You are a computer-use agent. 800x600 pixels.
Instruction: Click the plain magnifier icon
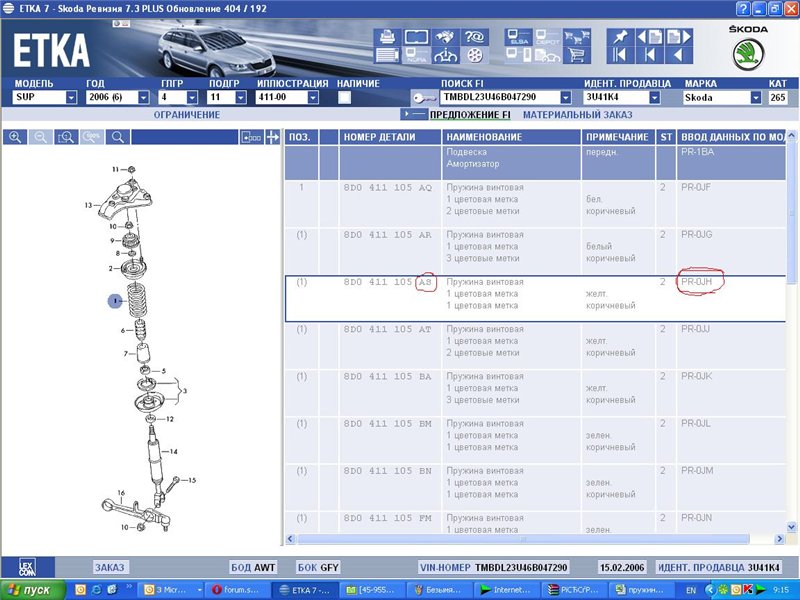pos(117,137)
